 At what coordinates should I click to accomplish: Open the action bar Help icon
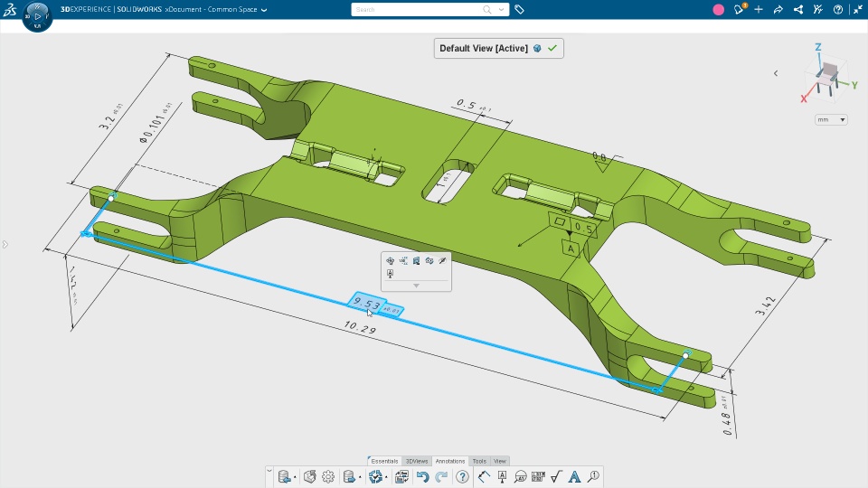462,477
